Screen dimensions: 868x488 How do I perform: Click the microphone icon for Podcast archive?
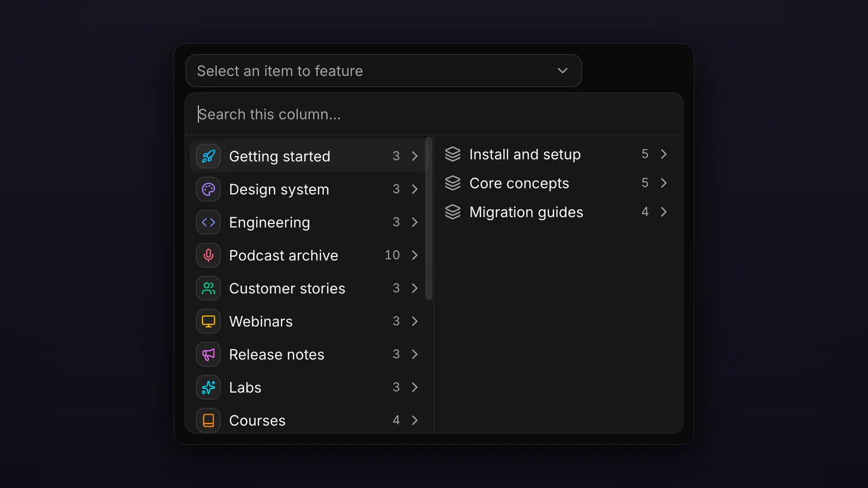pyautogui.click(x=208, y=255)
